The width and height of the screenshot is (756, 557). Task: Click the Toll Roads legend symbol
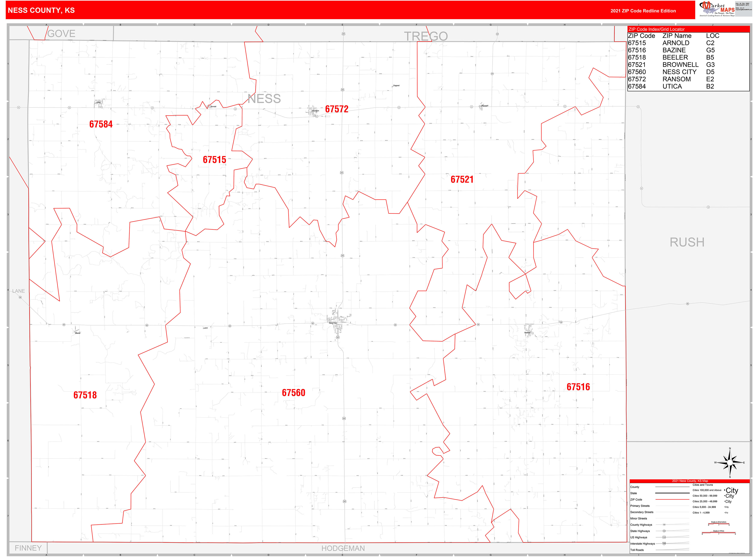tap(674, 550)
